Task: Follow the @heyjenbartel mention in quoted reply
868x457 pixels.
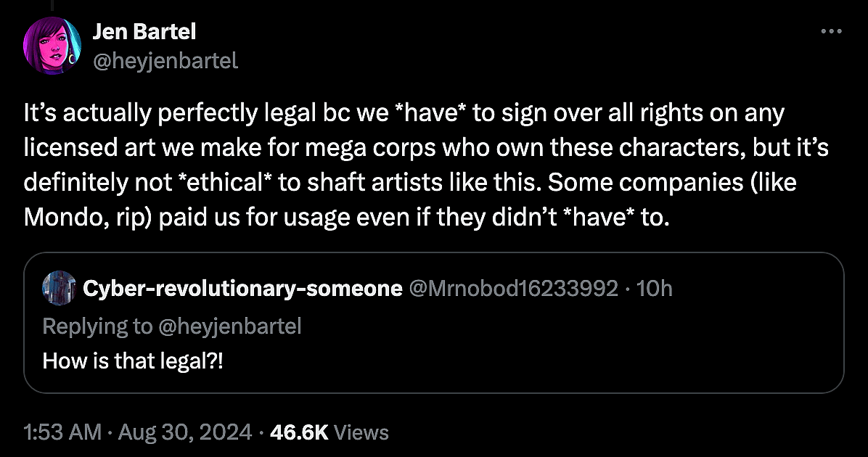Action: pos(229,326)
